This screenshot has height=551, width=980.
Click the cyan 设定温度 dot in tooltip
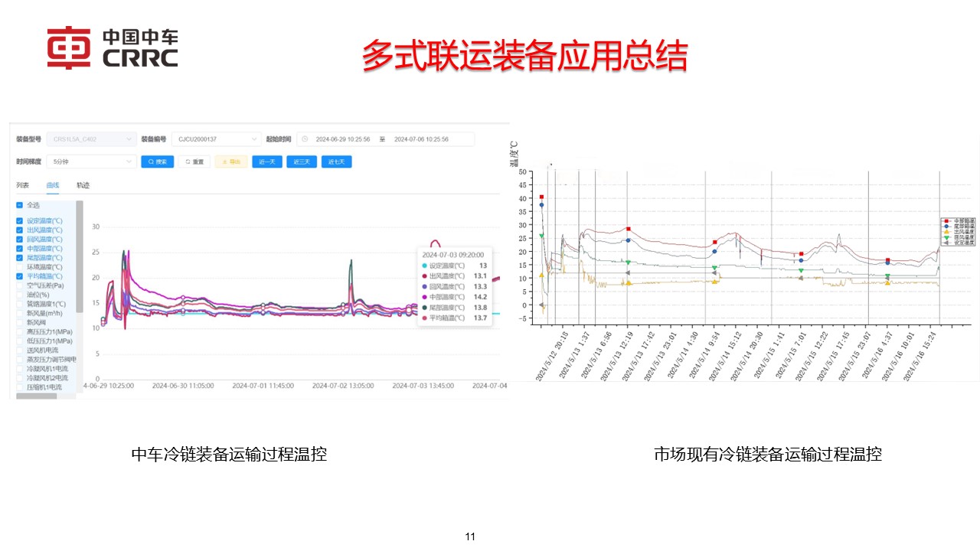(425, 266)
